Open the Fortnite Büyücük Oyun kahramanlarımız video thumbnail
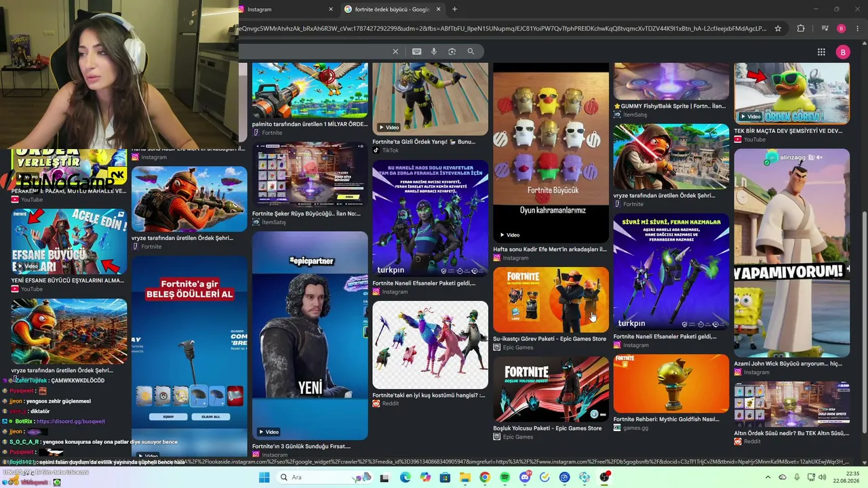The image size is (868, 488). point(551,153)
